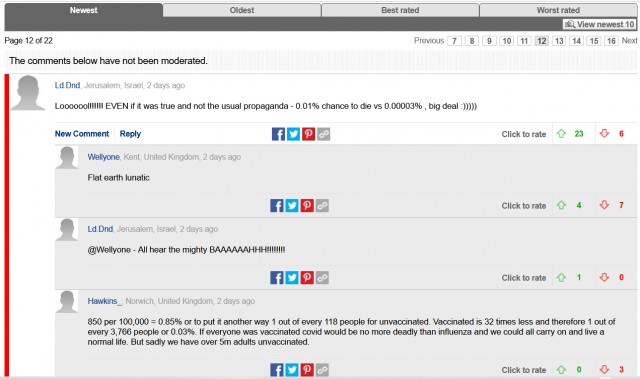Screen dimensions: 640x379
Task: Go to the Next page
Action: click(x=629, y=40)
